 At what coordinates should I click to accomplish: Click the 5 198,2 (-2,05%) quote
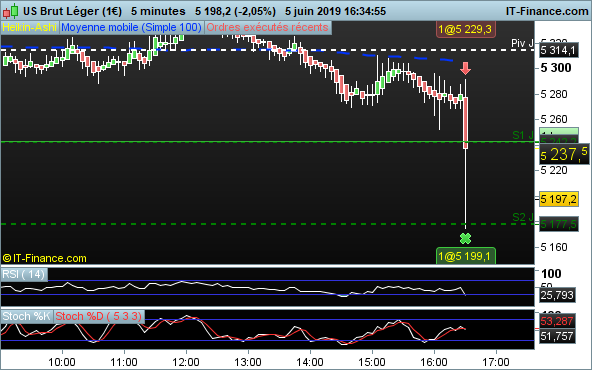pyautogui.click(x=235, y=11)
